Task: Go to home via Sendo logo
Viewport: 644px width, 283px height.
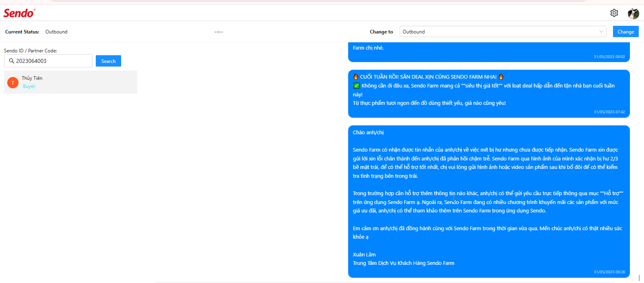Action: [x=19, y=13]
